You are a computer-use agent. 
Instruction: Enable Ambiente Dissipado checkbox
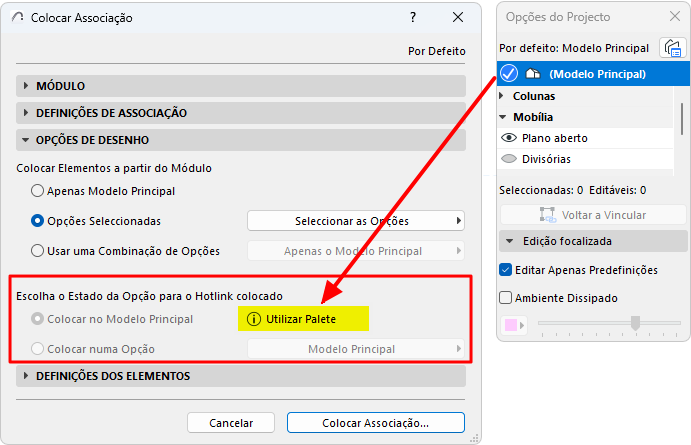click(505, 298)
